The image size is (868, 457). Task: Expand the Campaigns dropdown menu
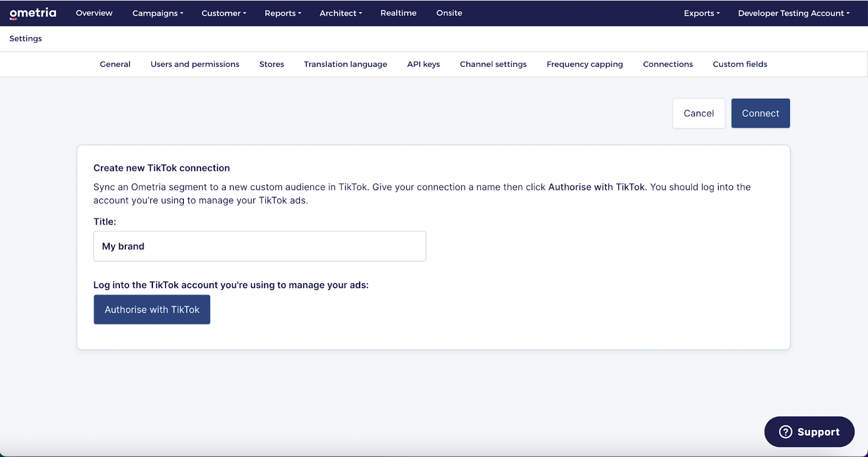158,13
